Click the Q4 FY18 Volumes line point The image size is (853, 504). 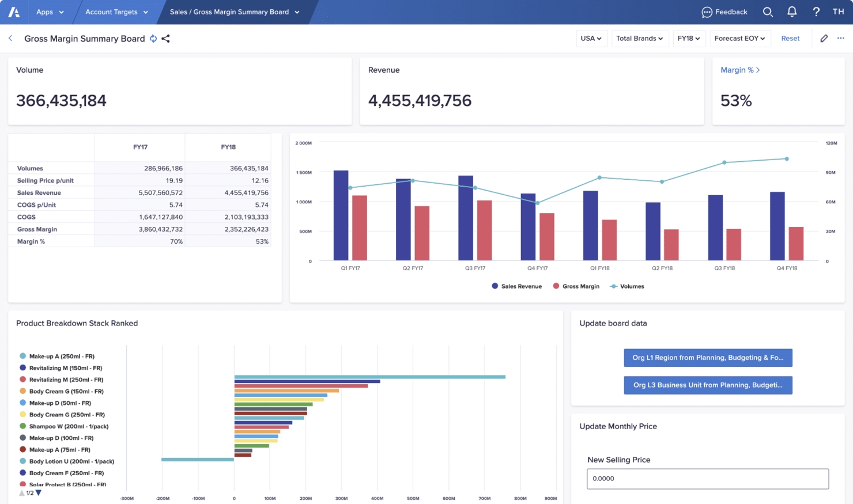pyautogui.click(x=787, y=159)
